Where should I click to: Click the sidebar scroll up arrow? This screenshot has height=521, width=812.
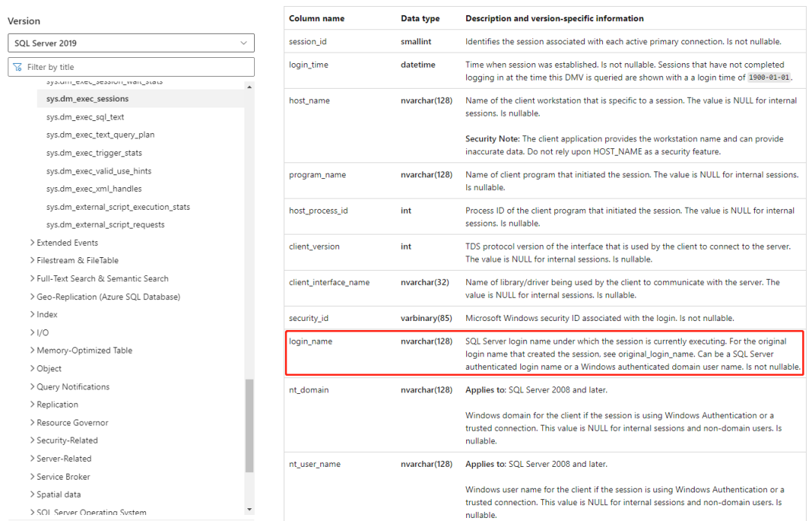click(x=250, y=86)
